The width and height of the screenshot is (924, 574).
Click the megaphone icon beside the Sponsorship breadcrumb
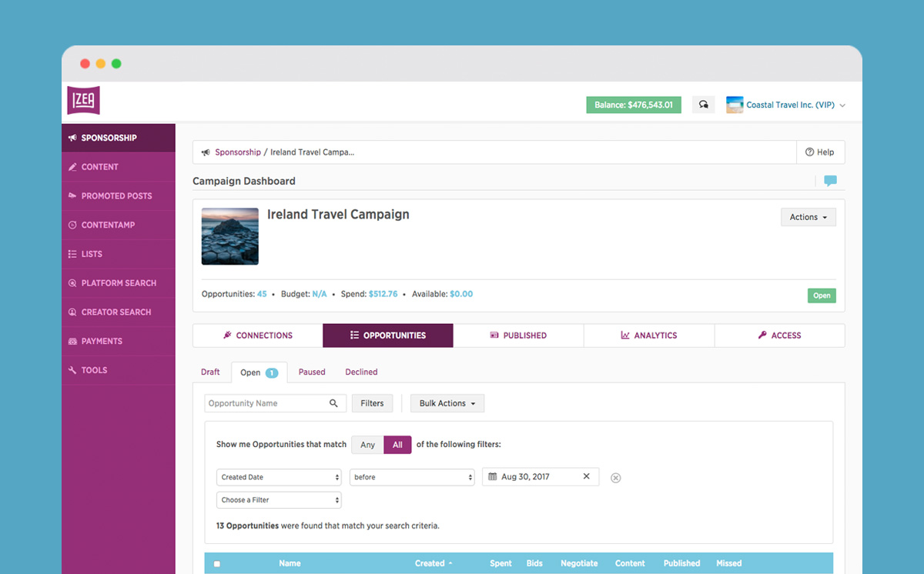click(206, 152)
